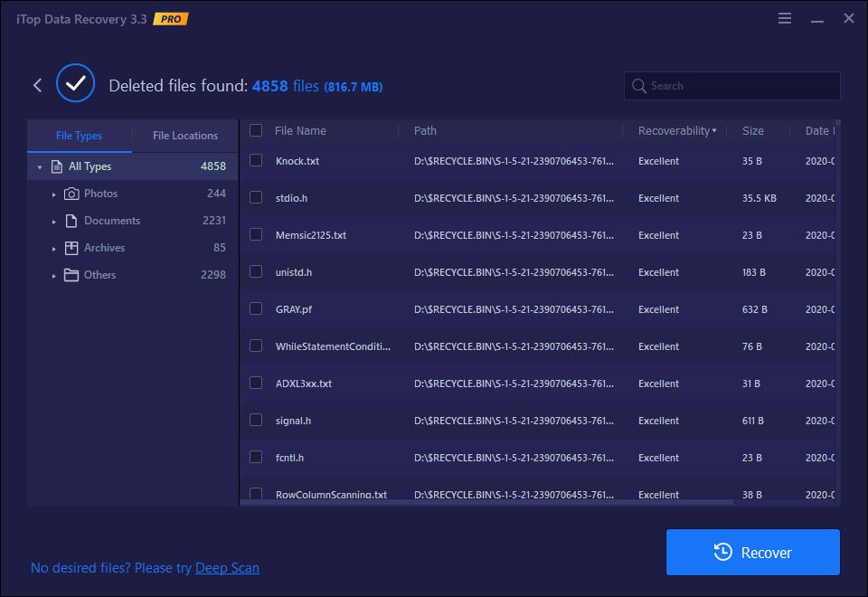
Task: Focus the Search input field
Action: click(731, 86)
